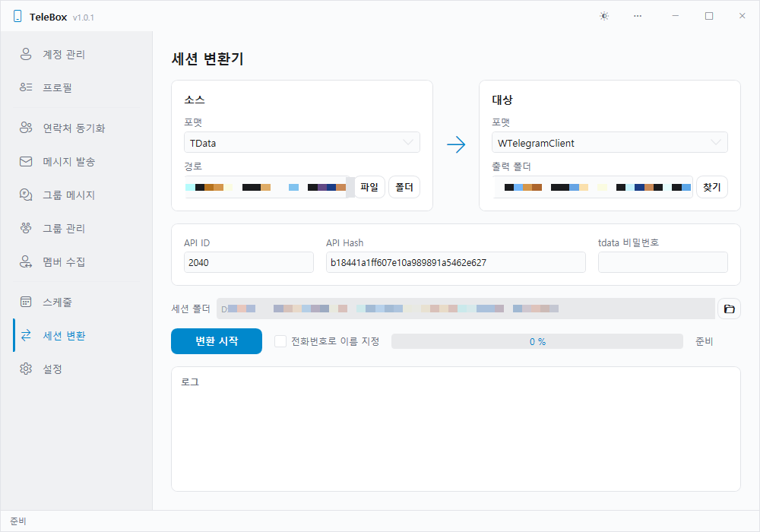The width and height of the screenshot is (760, 532).
Task: Focus the API ID field
Action: 249,262
